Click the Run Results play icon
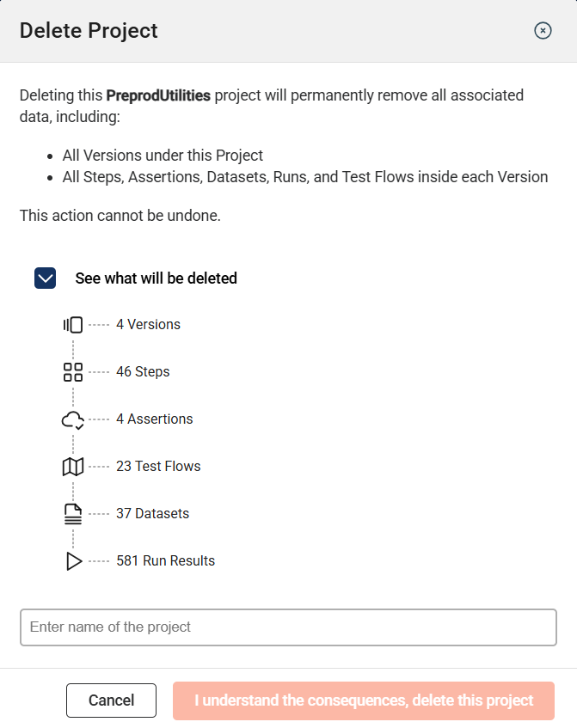The height and width of the screenshot is (728, 577). coord(73,561)
